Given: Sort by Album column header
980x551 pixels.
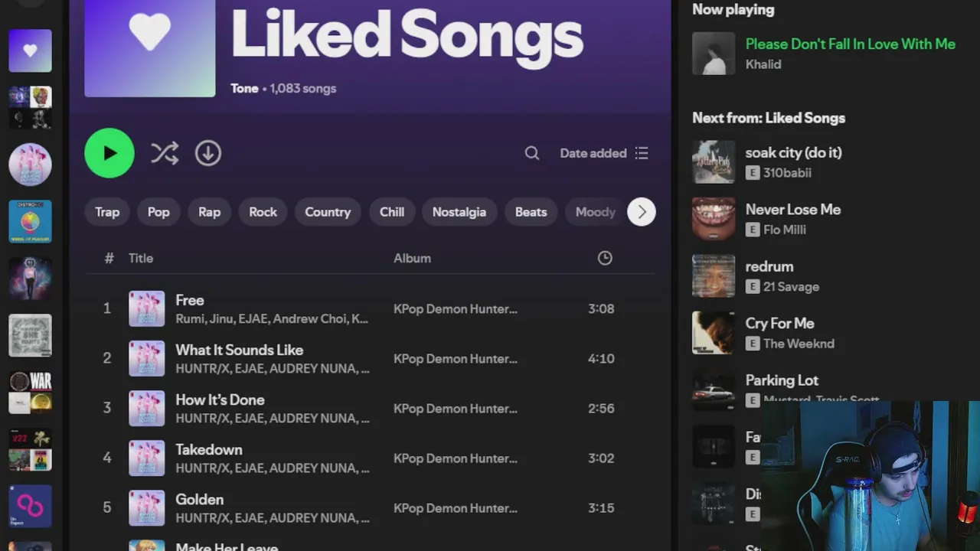Looking at the screenshot, I should (x=412, y=258).
